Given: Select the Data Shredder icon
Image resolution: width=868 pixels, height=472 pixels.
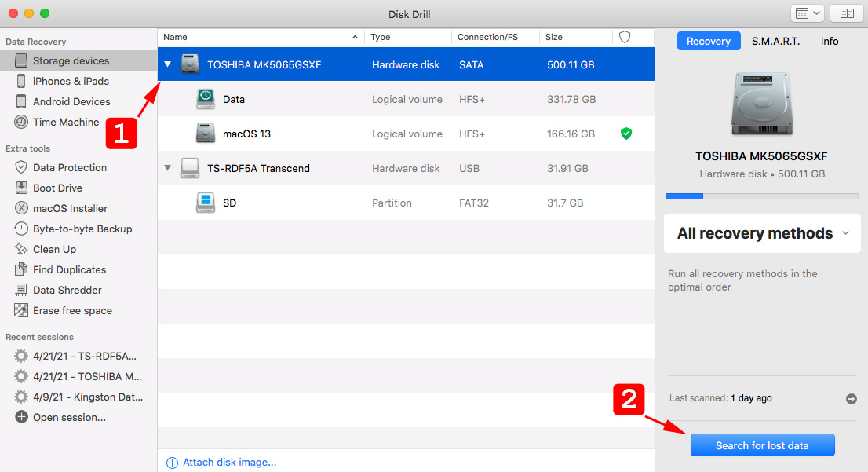Looking at the screenshot, I should (21, 290).
